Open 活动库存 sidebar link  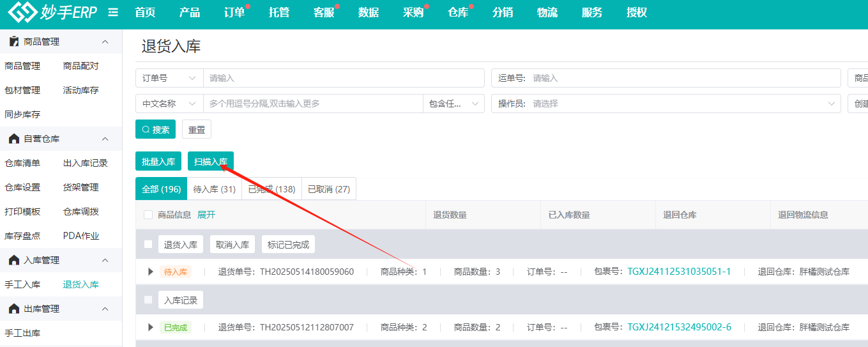[x=81, y=90]
